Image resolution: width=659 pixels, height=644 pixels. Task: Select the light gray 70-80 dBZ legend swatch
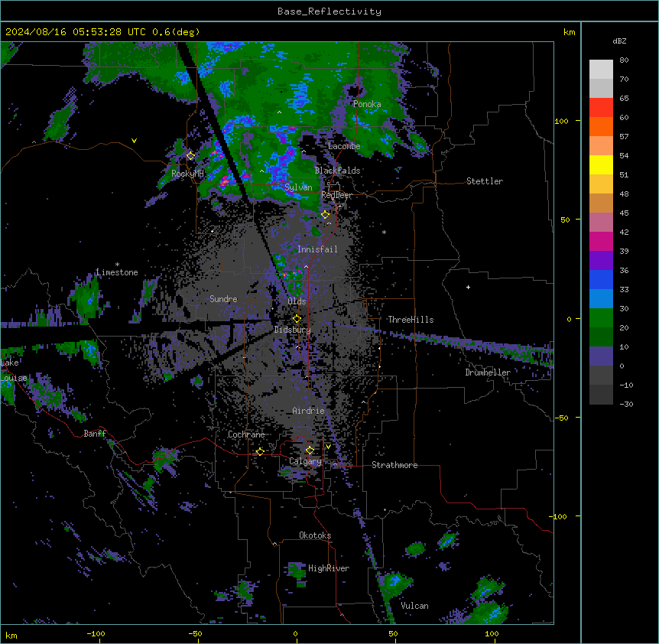pyautogui.click(x=601, y=70)
